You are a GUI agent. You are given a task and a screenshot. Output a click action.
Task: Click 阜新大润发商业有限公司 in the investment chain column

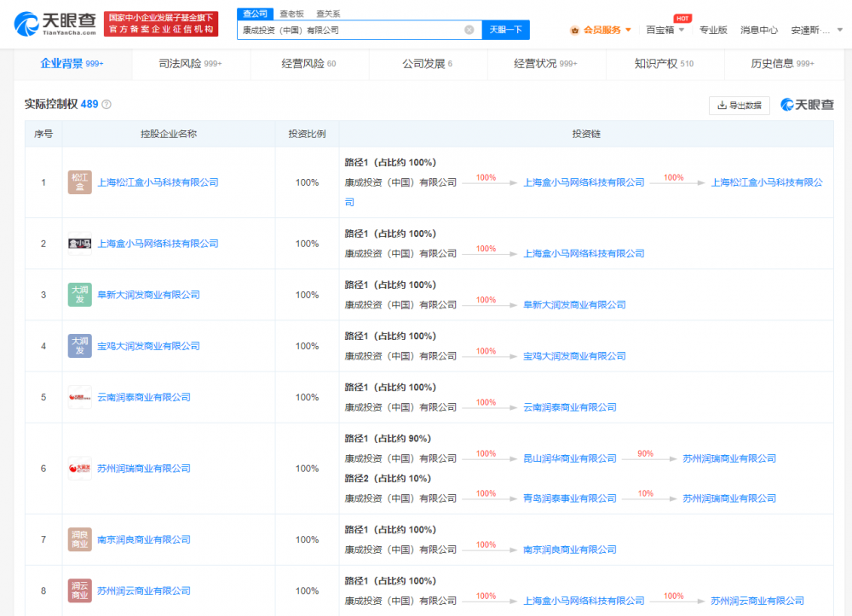click(x=574, y=305)
